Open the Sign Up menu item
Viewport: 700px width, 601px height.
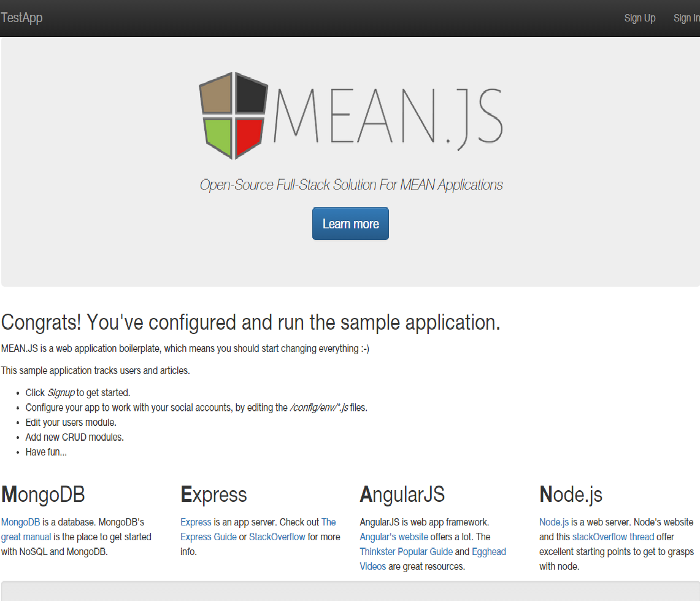(640, 18)
